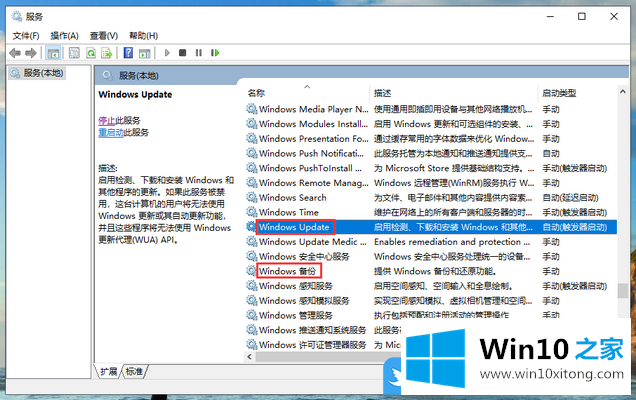The width and height of the screenshot is (636, 400).
Task: Click the Forward arrow toolbar icon
Action: [x=31, y=53]
